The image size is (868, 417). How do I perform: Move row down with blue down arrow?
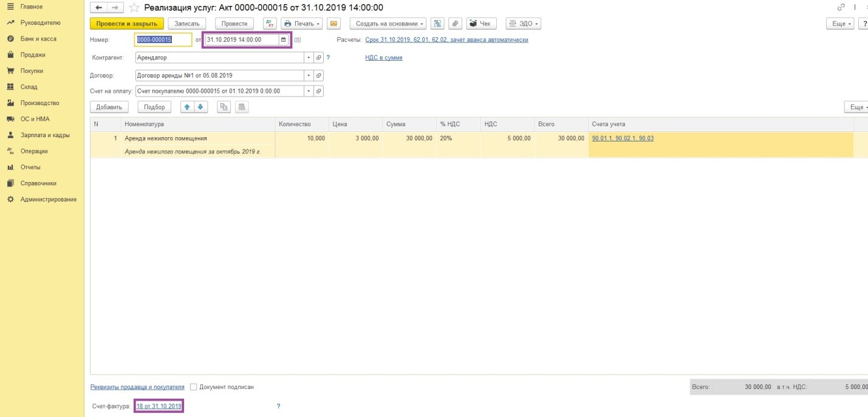(x=201, y=107)
